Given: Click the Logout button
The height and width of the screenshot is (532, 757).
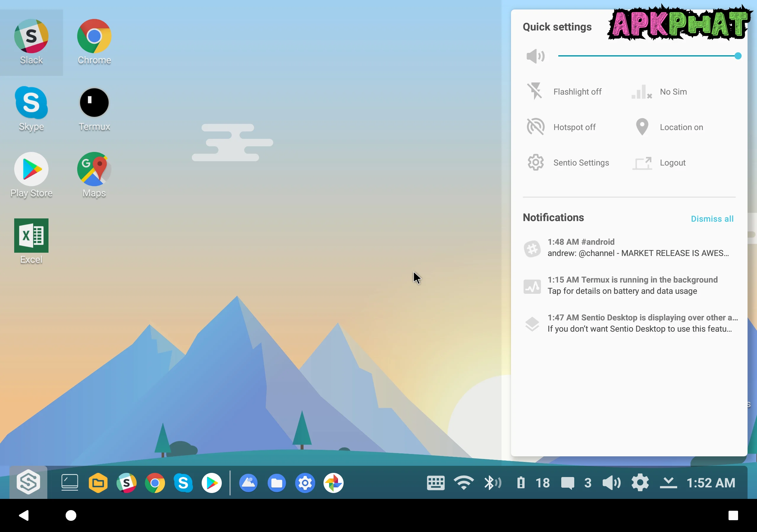Looking at the screenshot, I should 660,163.
